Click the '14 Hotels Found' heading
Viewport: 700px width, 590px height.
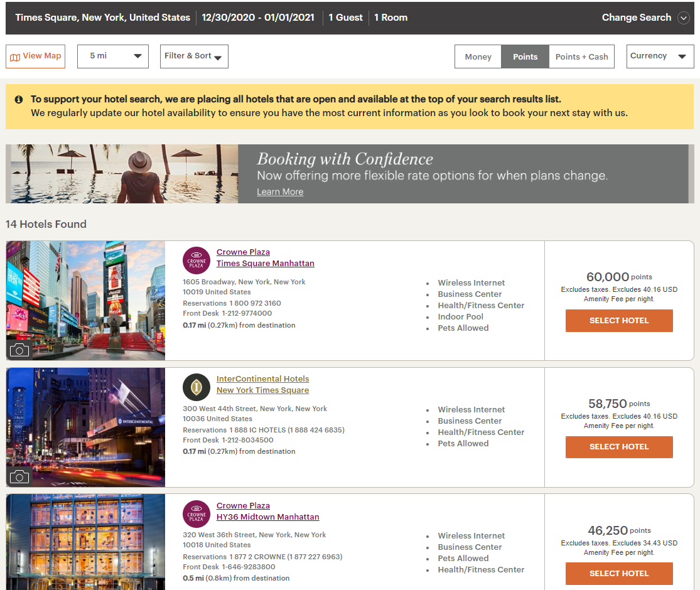coord(46,224)
